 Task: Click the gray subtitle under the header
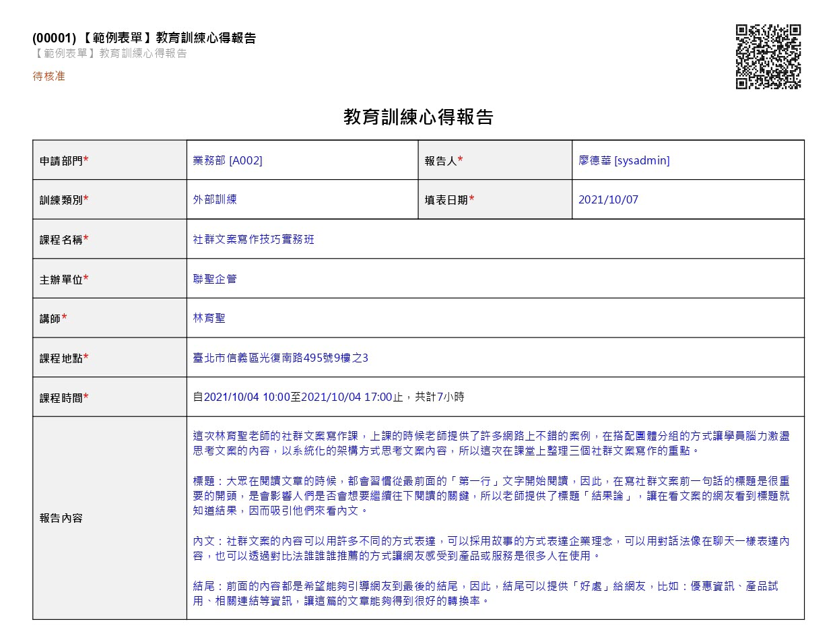[110, 53]
